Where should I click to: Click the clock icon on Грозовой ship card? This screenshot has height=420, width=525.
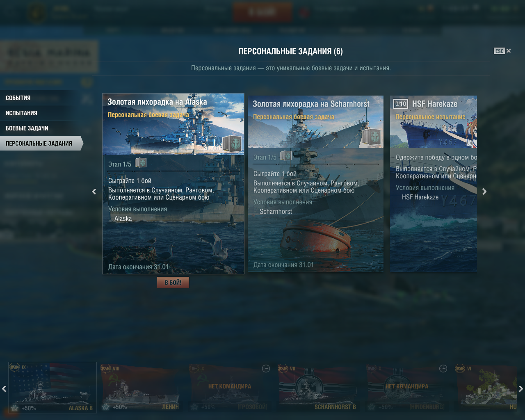tap(266, 369)
